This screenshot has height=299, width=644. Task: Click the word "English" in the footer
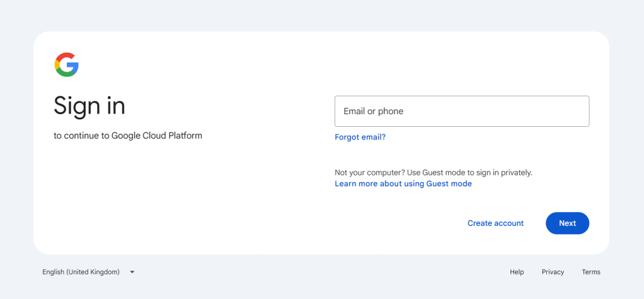pos(53,272)
